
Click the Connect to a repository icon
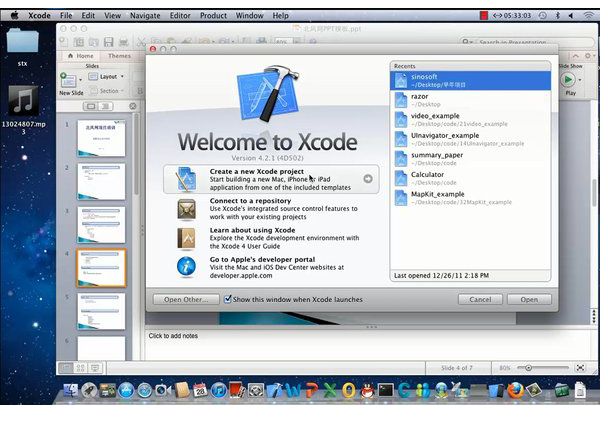(187, 209)
